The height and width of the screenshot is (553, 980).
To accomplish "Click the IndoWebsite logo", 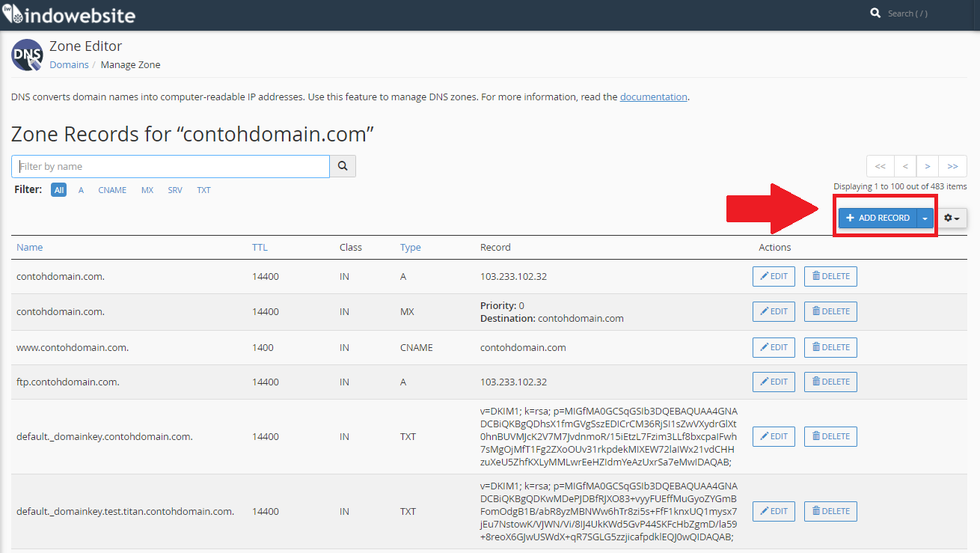I will coord(67,13).
